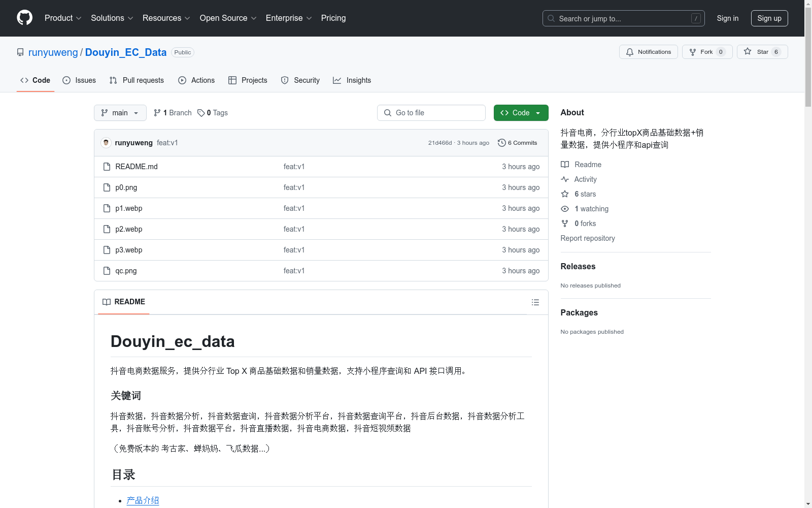Click Report repository
812x508 pixels.
point(588,238)
